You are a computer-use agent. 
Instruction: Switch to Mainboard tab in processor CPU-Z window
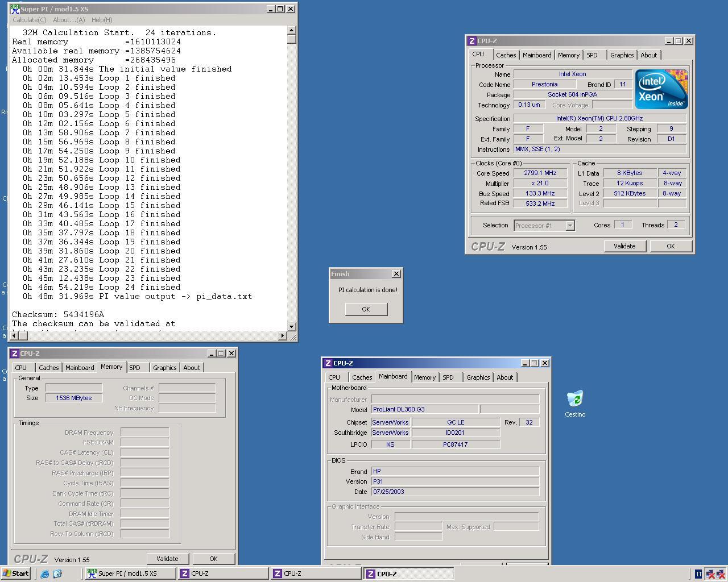pos(537,55)
